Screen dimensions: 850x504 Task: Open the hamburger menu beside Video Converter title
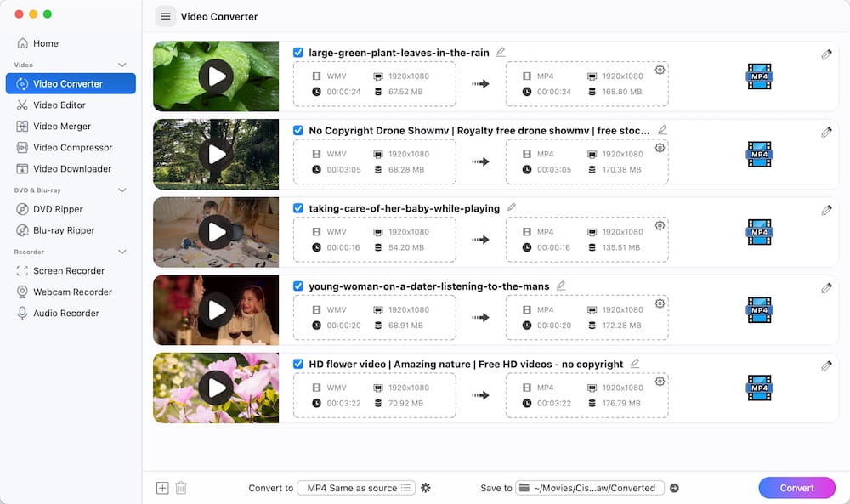click(166, 17)
